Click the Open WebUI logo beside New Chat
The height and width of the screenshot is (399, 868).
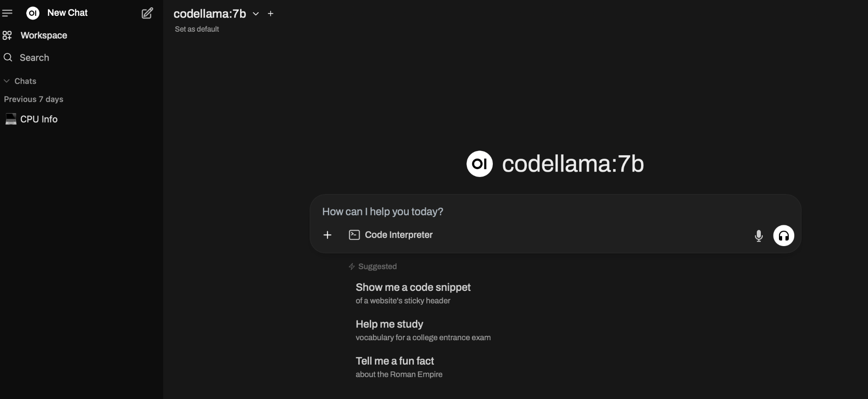coord(33,13)
